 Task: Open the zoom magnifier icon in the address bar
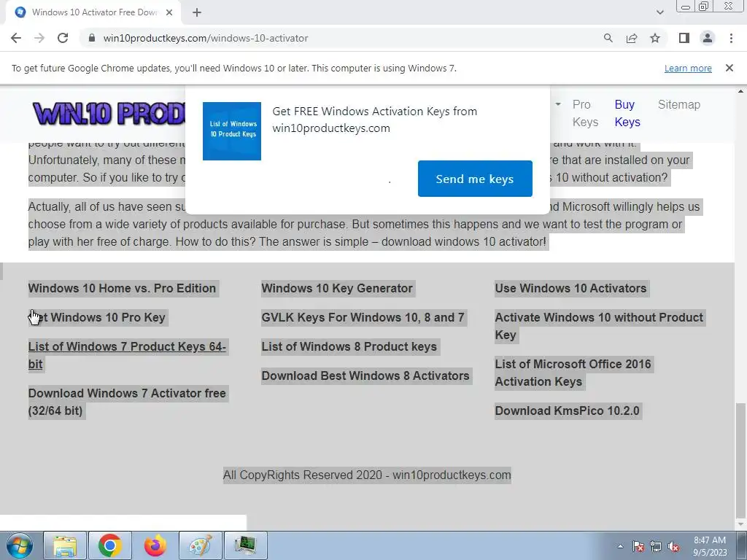pos(608,38)
